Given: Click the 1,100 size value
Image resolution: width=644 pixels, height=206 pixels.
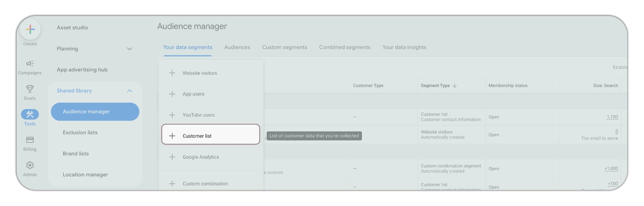Looking at the screenshot, I should (612, 117).
